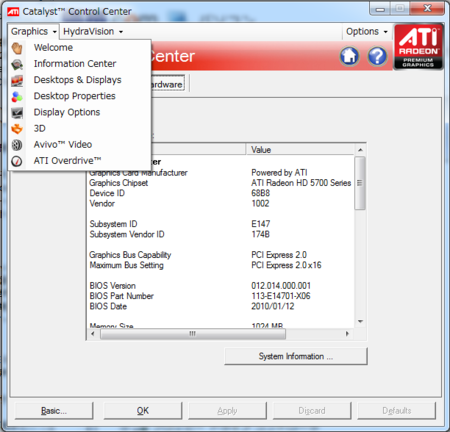Go to the Home page icon

pos(349,56)
